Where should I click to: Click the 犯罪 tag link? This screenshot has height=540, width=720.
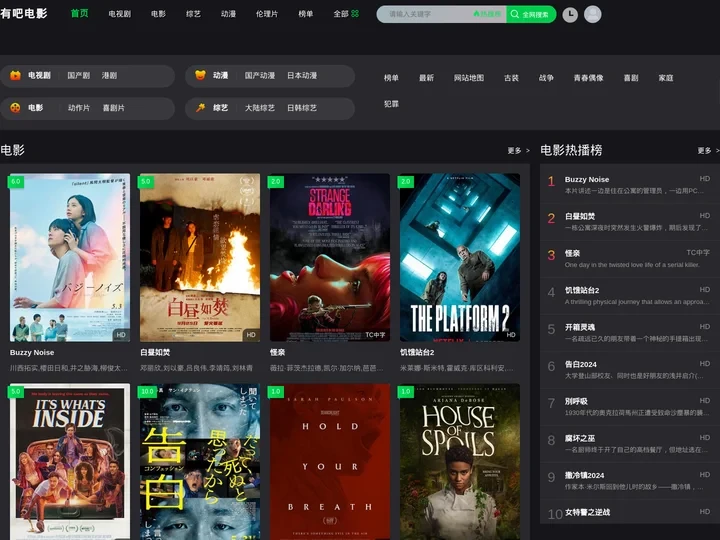(391, 104)
